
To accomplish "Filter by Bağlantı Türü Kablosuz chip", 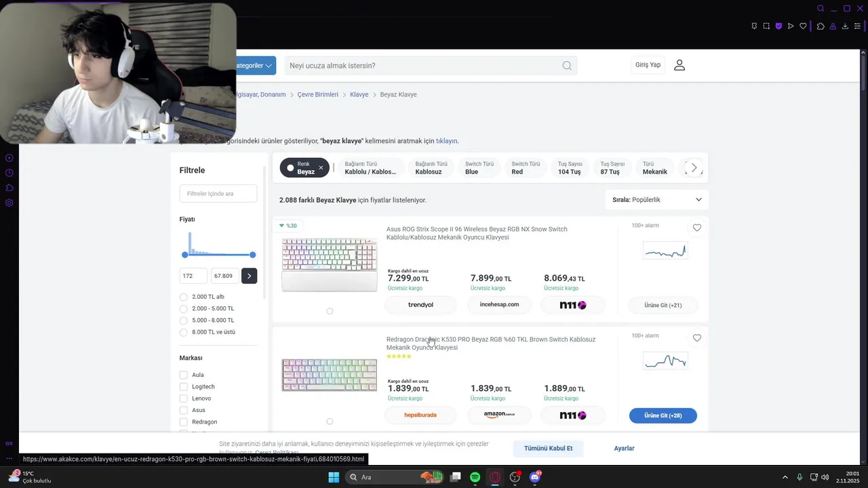I will 431,168.
